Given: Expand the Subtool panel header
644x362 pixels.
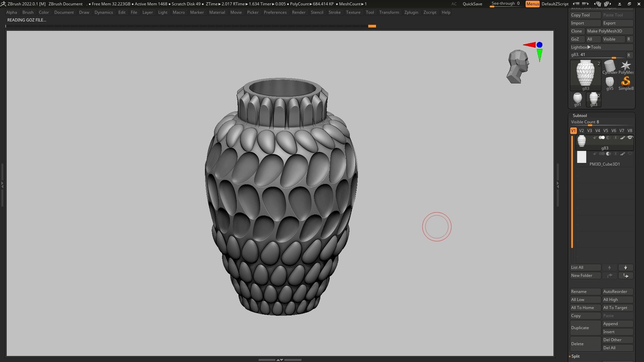Looking at the screenshot, I should [580, 116].
